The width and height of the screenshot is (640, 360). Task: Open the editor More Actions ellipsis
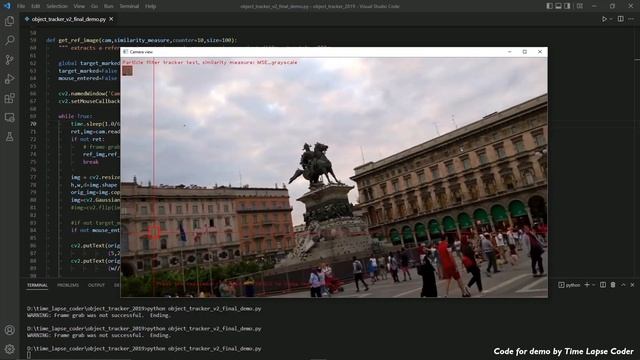631,19
